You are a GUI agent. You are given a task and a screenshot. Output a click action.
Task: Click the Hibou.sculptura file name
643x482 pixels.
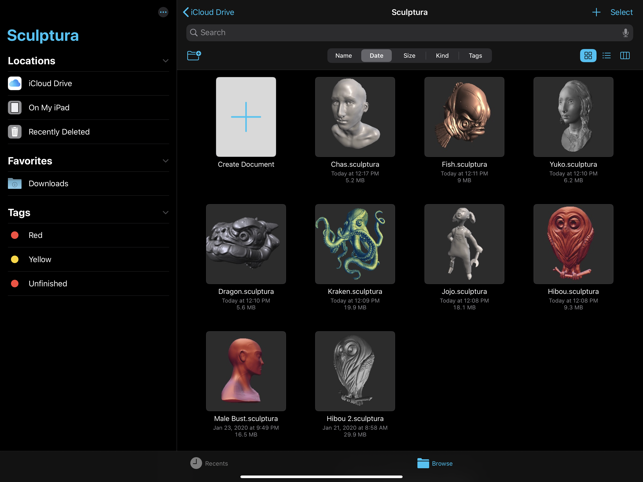pos(573,292)
